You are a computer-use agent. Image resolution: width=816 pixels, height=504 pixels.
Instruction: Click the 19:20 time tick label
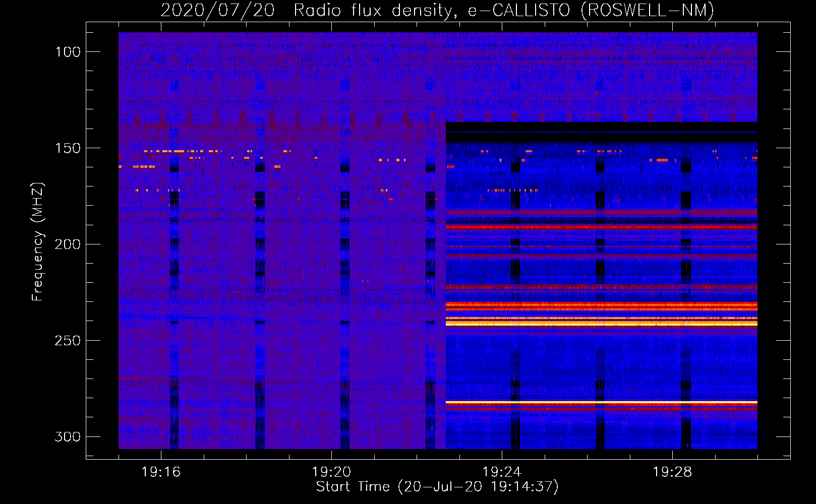(x=331, y=472)
